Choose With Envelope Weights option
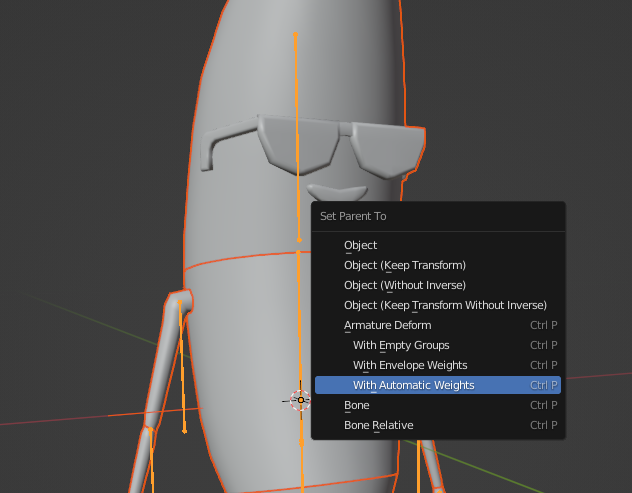The height and width of the screenshot is (493, 632). [x=438, y=365]
